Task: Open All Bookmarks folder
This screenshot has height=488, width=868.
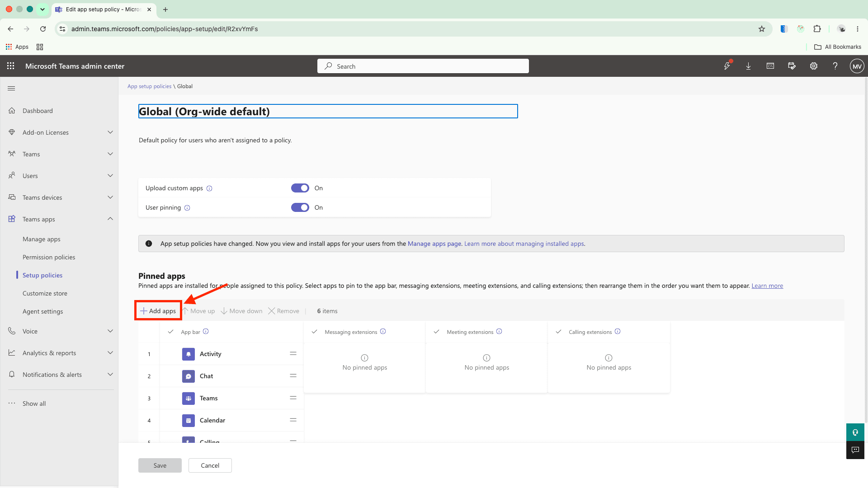Action: pyautogui.click(x=838, y=47)
